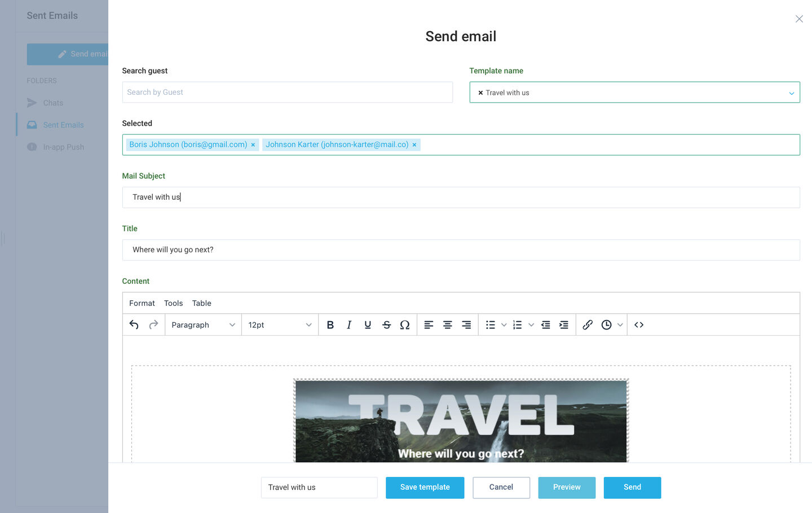
Task: Click the template name field near Save template
Action: (319, 488)
